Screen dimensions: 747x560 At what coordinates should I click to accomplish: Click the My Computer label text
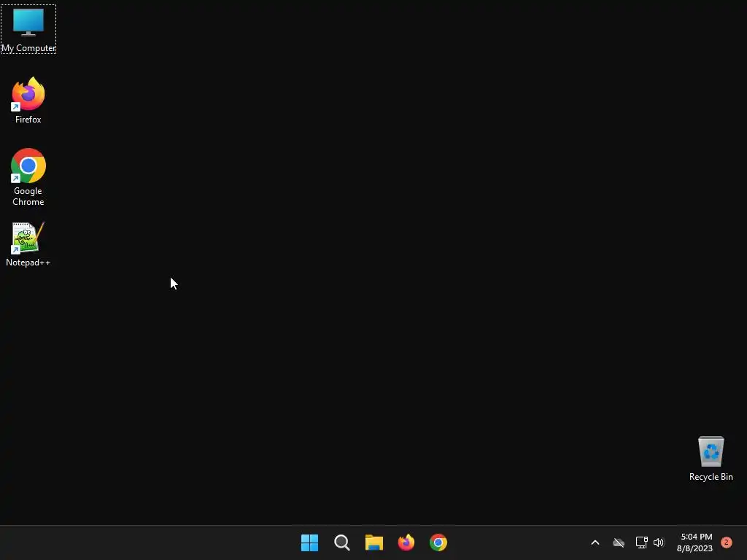[28, 48]
